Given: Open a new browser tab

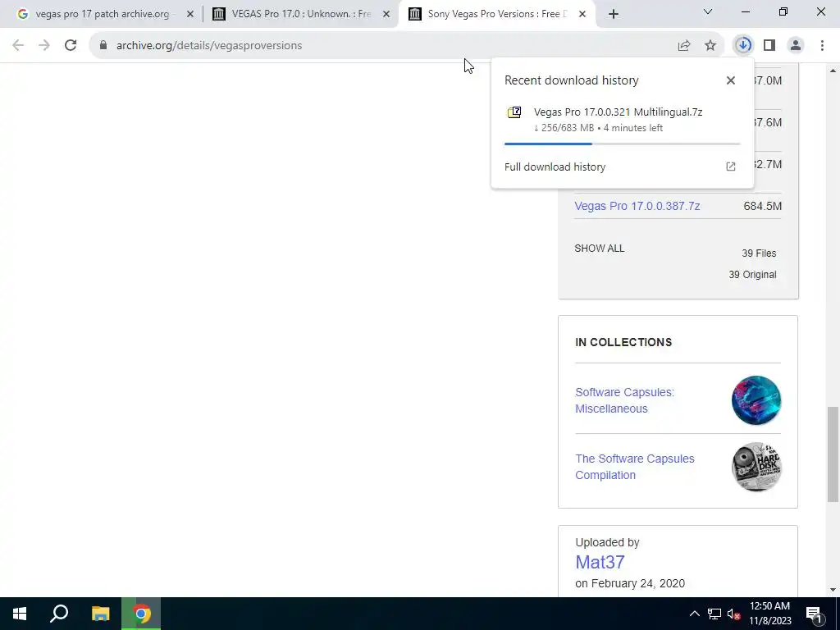Looking at the screenshot, I should pos(614,14).
